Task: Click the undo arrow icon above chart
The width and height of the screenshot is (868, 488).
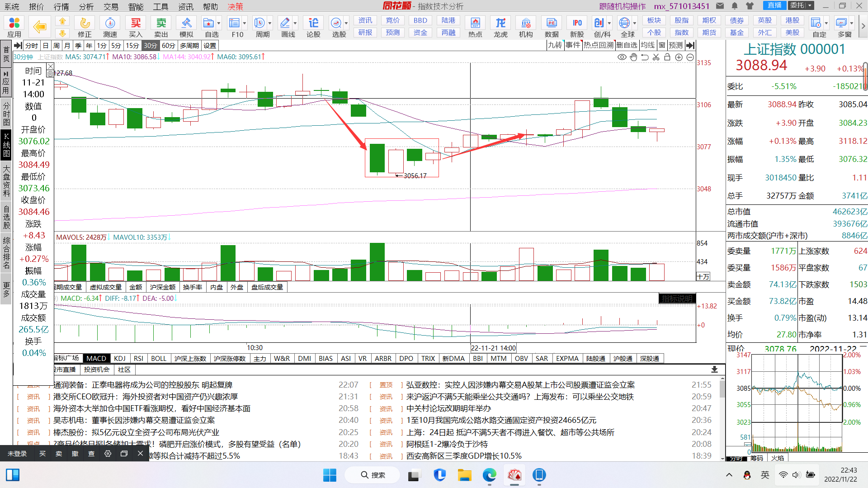Action: click(645, 57)
